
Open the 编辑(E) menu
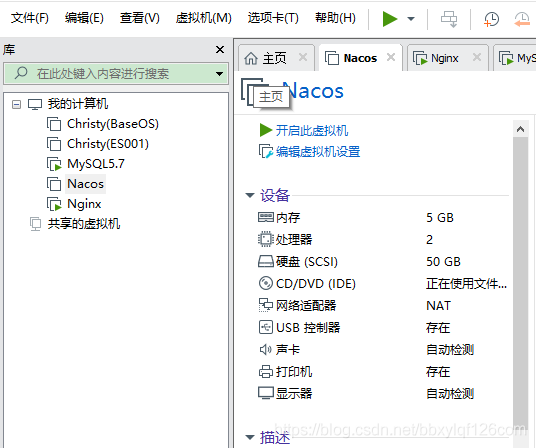84,18
